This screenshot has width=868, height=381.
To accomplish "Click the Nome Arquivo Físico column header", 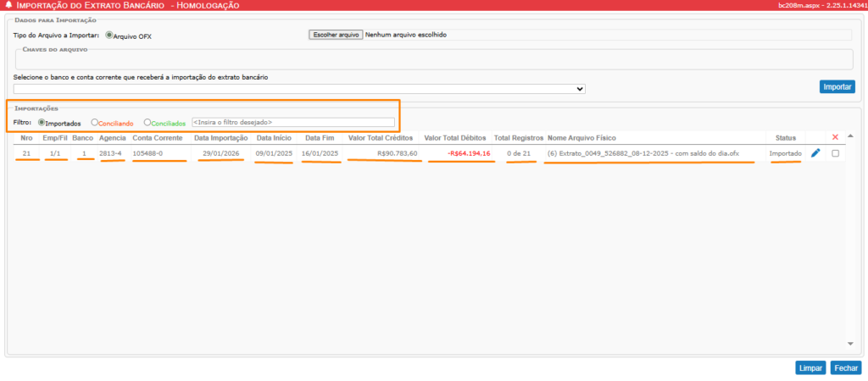I will coord(581,137).
